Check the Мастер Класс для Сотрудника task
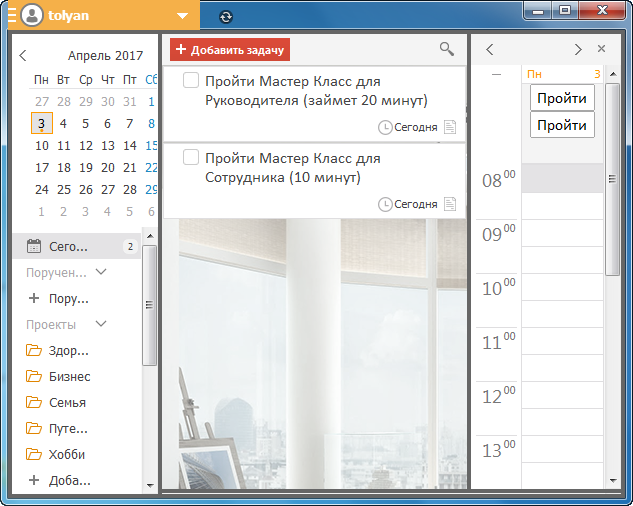The width and height of the screenshot is (633, 506). click(191, 158)
